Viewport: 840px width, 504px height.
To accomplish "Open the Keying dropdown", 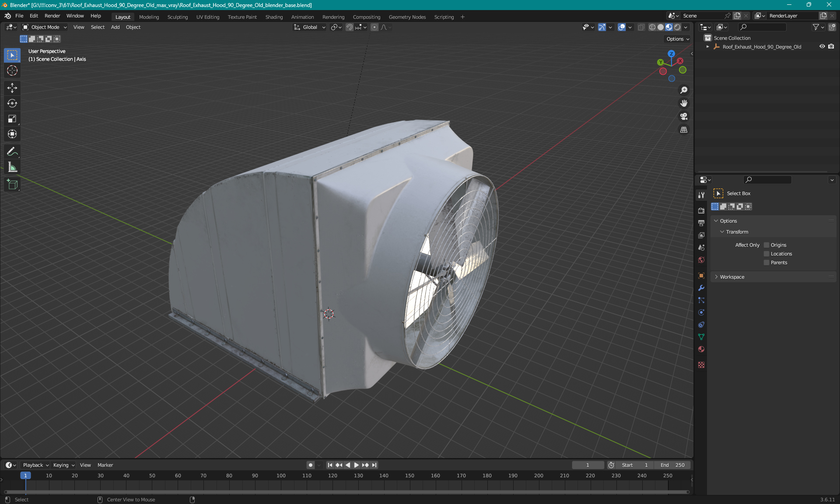I will [x=63, y=465].
